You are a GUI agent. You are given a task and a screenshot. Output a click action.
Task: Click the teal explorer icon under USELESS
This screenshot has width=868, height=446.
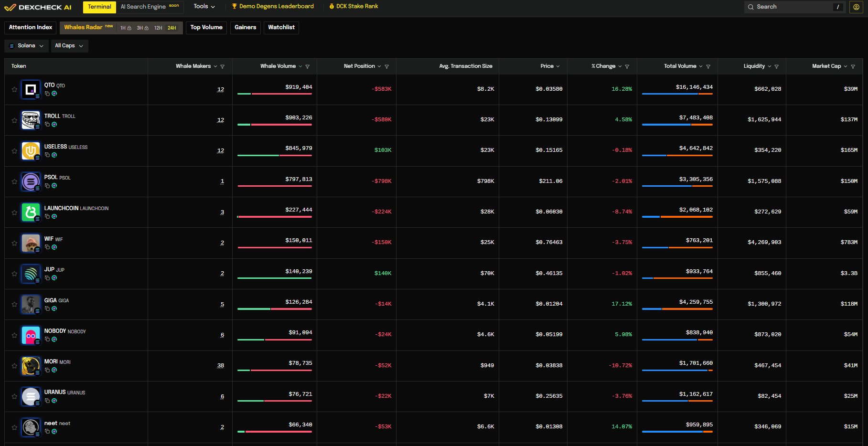coord(54,155)
